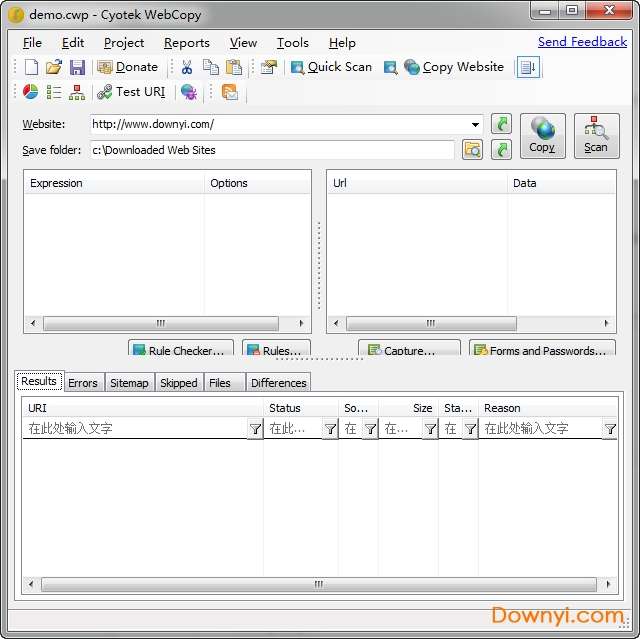
Task: Click the orange RSS feed mail icon
Action: pyautogui.click(x=230, y=92)
